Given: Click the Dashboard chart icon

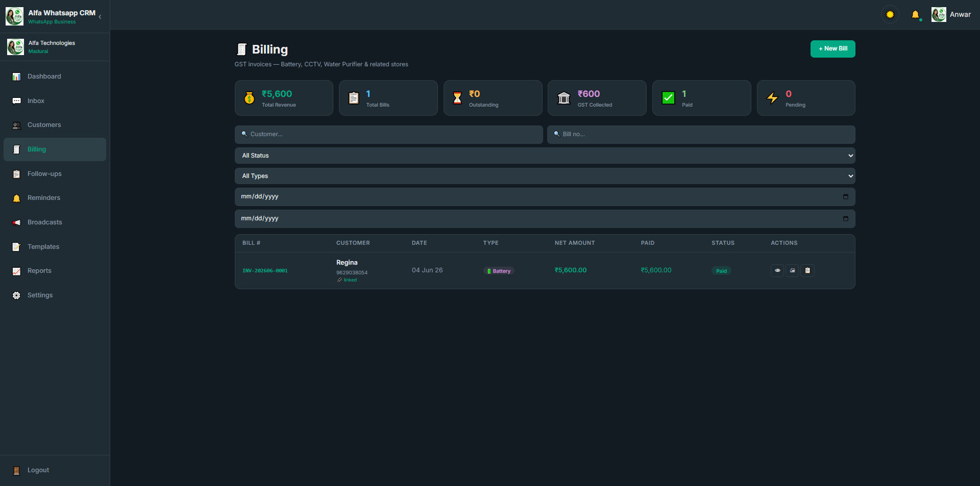Looking at the screenshot, I should pyautogui.click(x=16, y=76).
